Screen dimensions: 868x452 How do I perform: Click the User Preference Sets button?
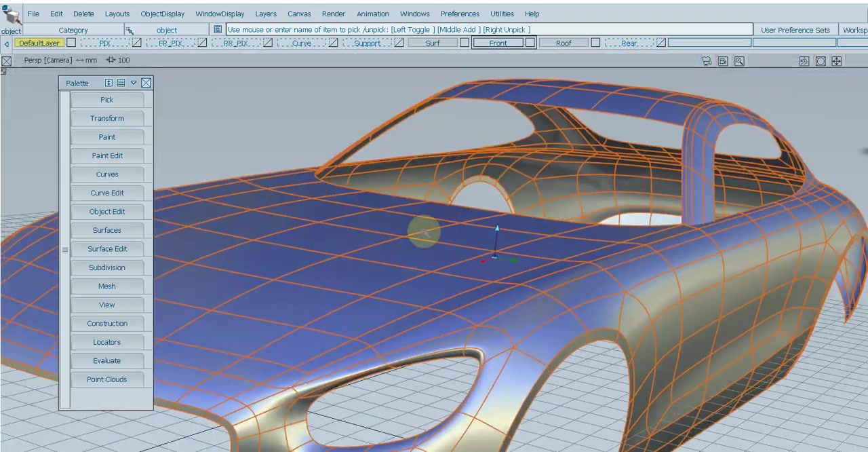coord(795,30)
